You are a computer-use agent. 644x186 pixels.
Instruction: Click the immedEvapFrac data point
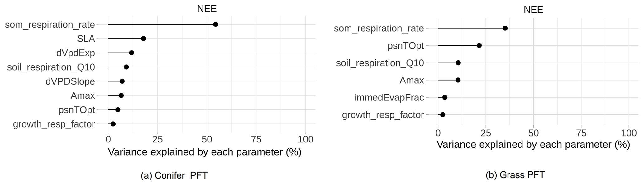(445, 97)
